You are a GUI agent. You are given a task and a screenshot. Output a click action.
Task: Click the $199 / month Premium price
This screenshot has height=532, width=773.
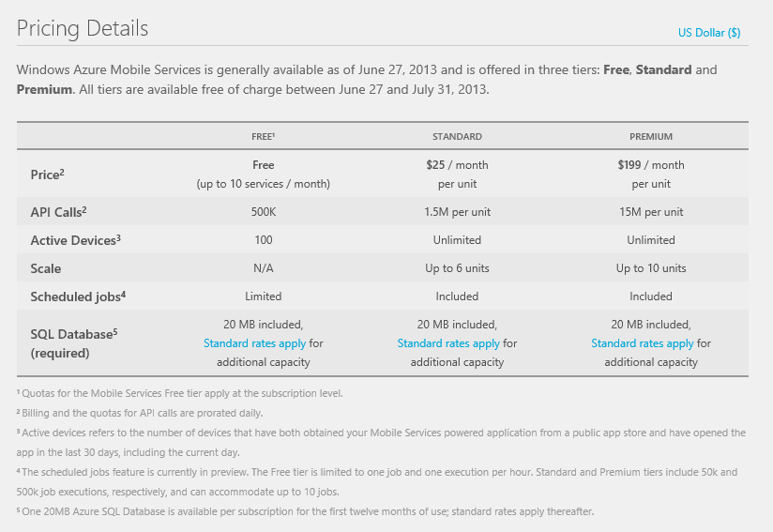pos(651,165)
